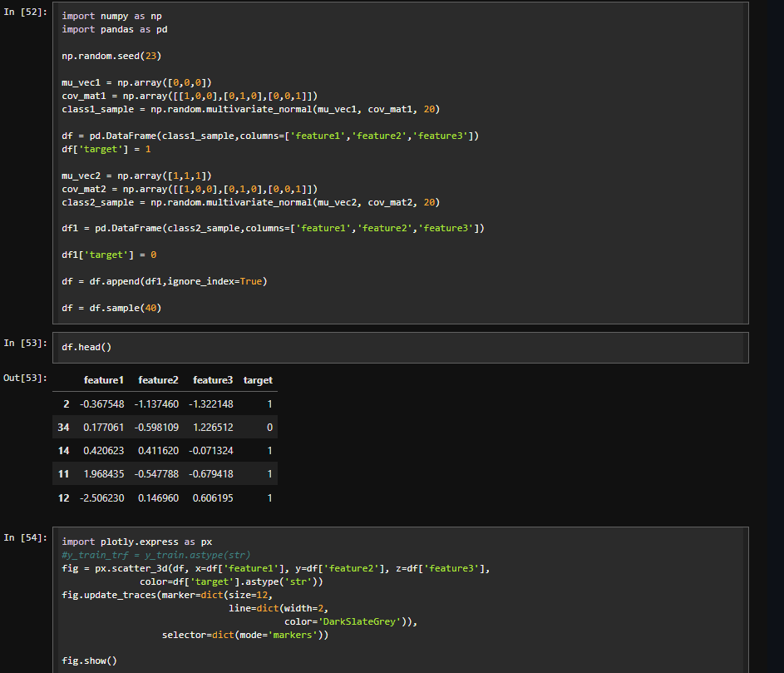Click row index 34 in the table
Viewport: 784px width, 673px height.
pos(63,428)
